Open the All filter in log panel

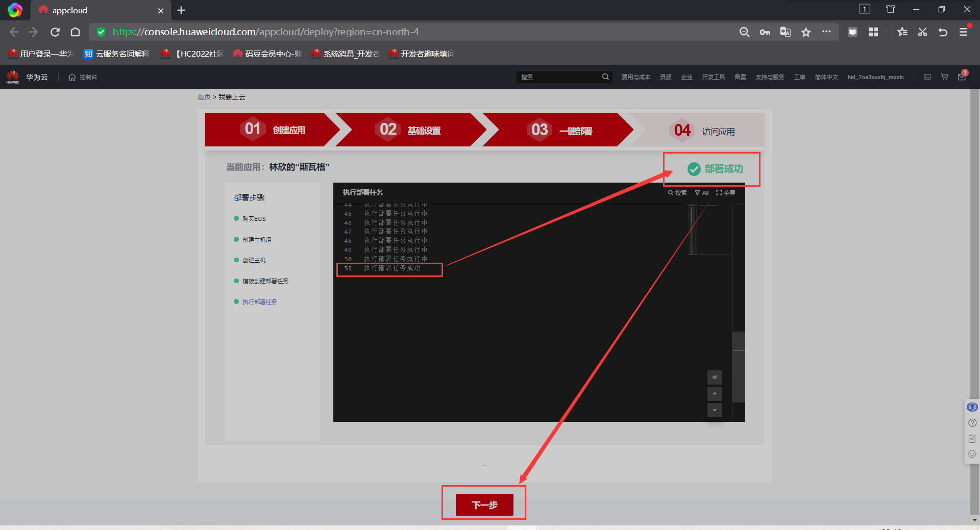[702, 193]
